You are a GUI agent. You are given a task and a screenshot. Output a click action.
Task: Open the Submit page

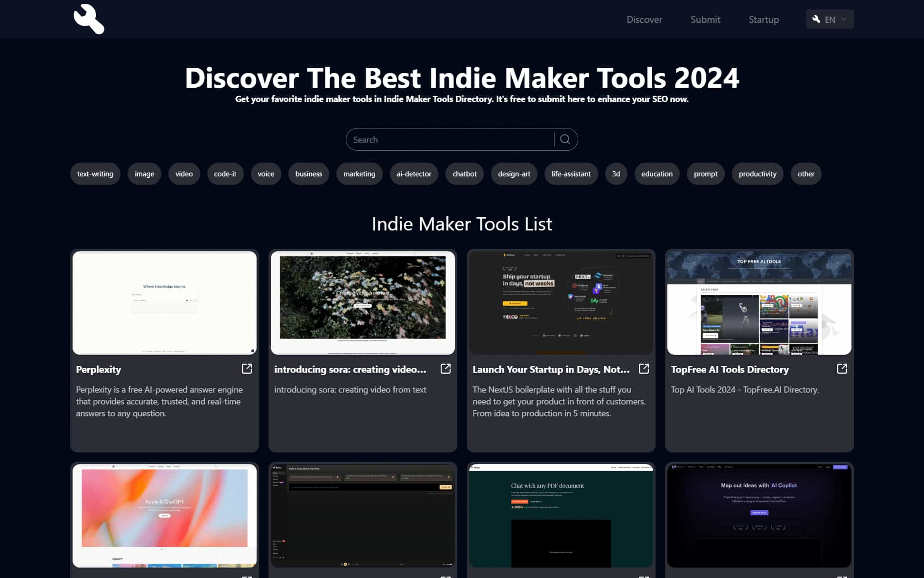(x=705, y=19)
